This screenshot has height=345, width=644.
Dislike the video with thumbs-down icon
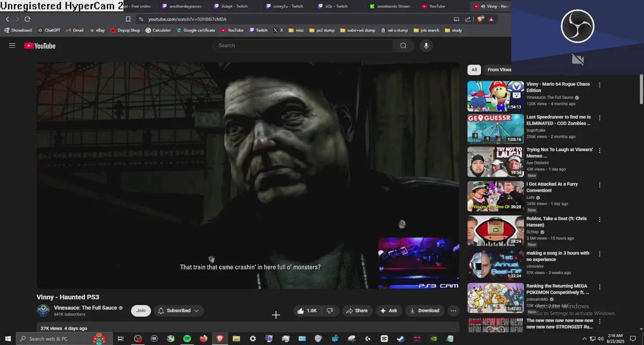pyautogui.click(x=330, y=310)
